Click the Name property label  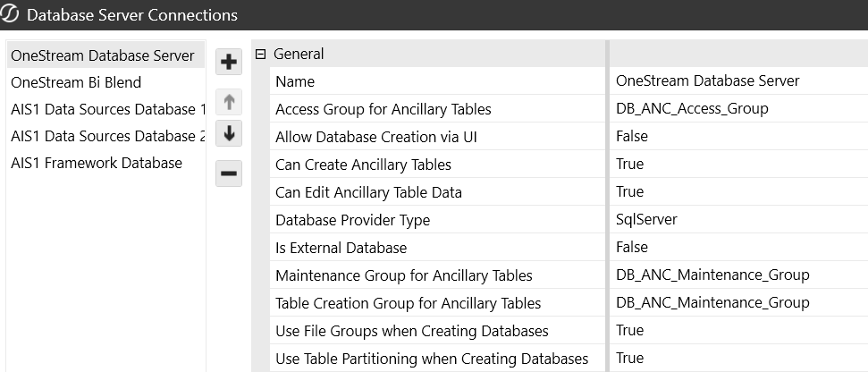295,81
